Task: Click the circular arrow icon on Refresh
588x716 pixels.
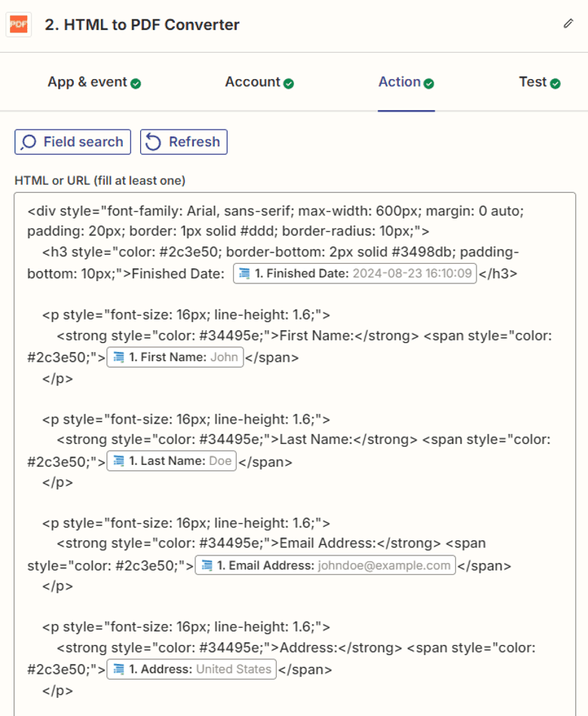Action: pos(155,142)
